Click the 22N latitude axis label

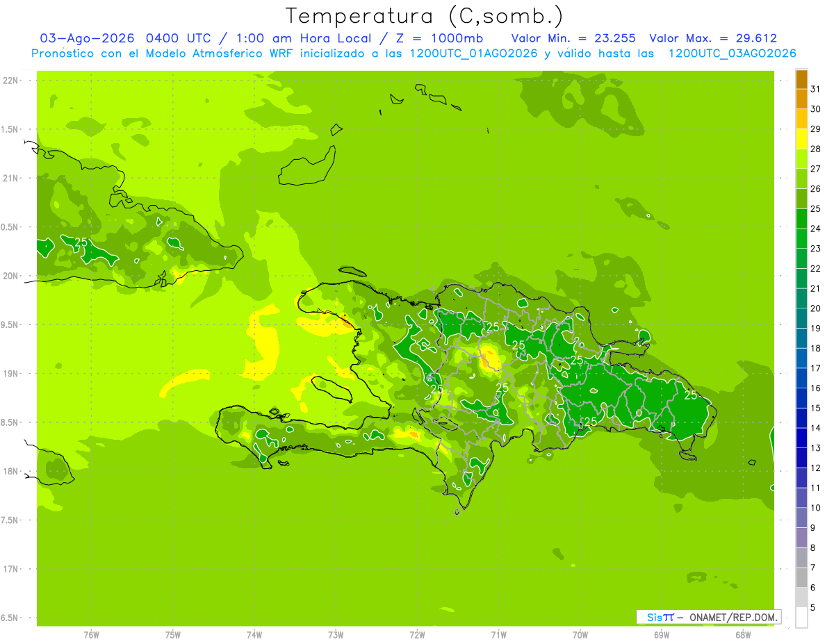coord(9,81)
